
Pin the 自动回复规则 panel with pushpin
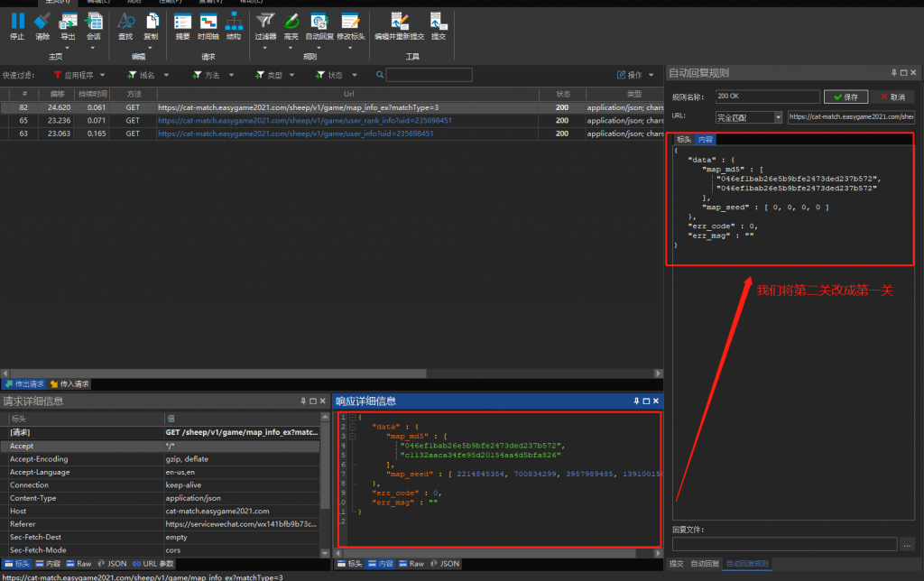893,72
